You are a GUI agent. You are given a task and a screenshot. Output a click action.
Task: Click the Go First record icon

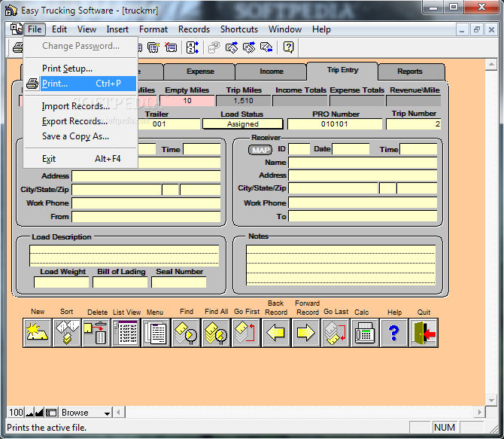pyautogui.click(x=245, y=333)
